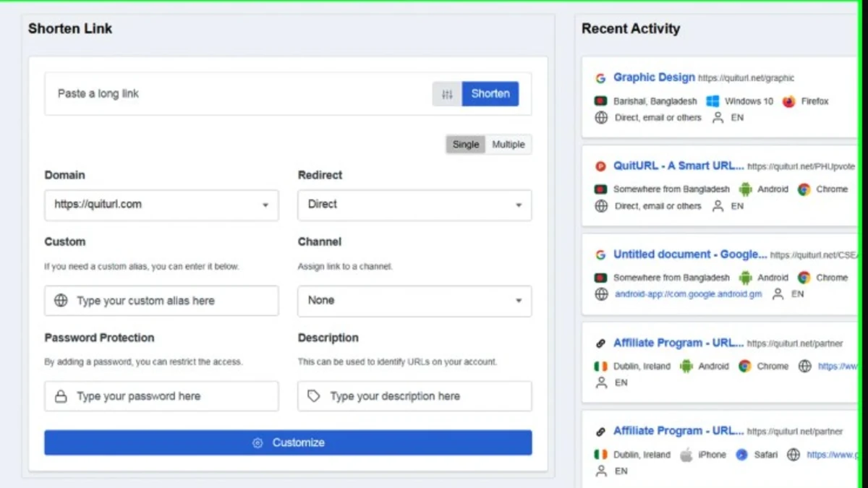
Task: Open the Domain dropdown
Action: 161,205
